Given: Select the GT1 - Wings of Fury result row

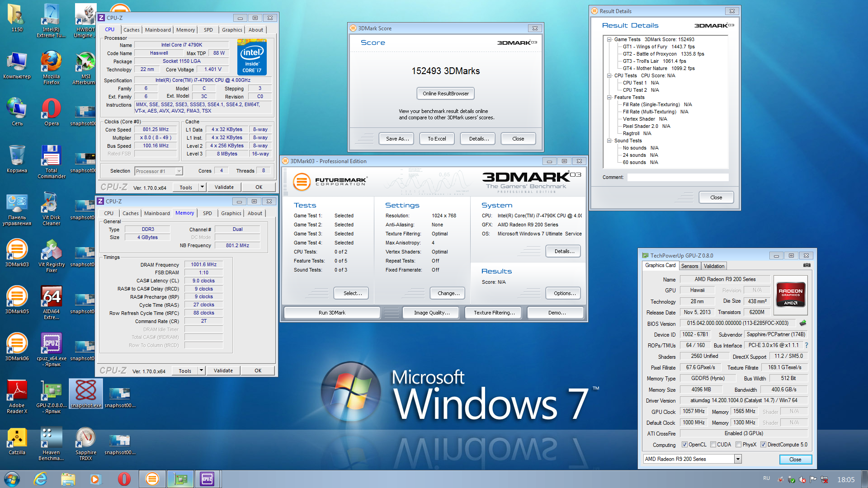Looking at the screenshot, I should pos(658,47).
